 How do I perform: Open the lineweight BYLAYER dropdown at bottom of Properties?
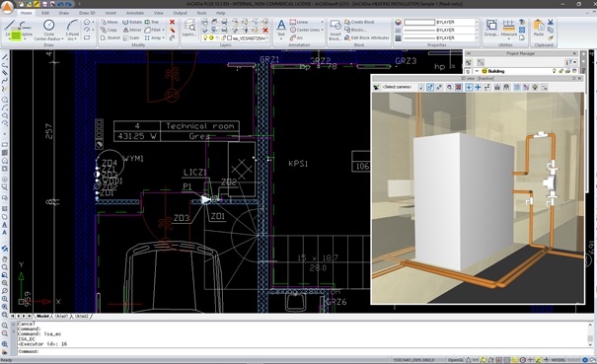point(477,38)
